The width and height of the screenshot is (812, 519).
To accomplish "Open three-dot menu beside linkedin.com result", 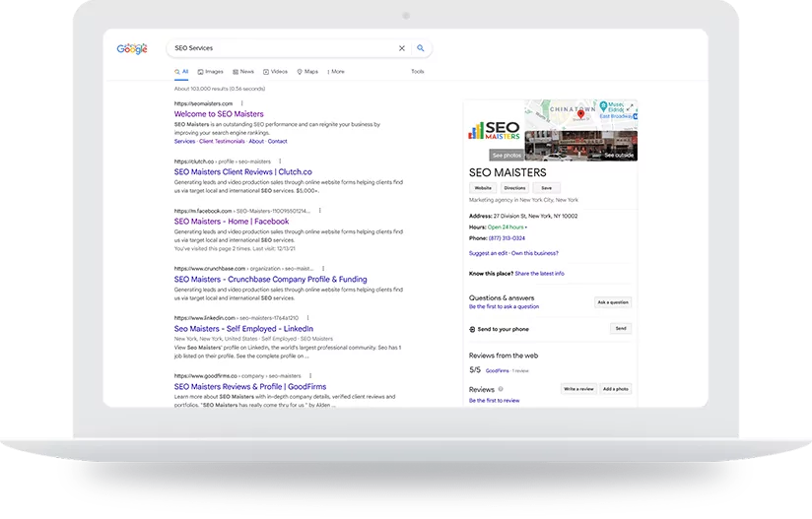I will (x=307, y=318).
